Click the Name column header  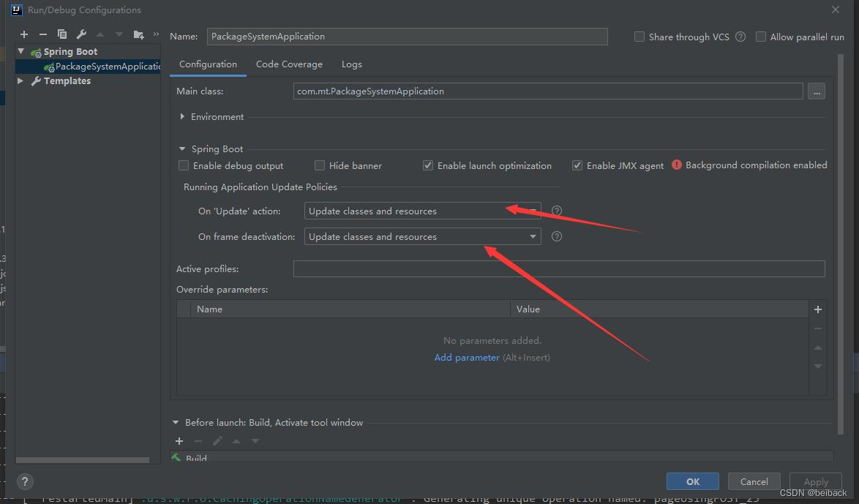[x=350, y=309]
